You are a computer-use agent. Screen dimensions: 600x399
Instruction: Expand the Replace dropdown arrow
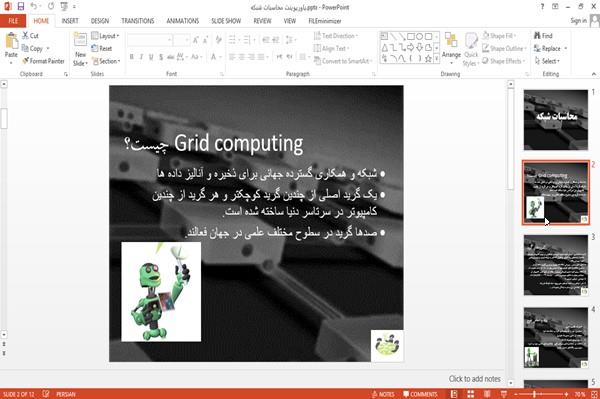(x=566, y=49)
